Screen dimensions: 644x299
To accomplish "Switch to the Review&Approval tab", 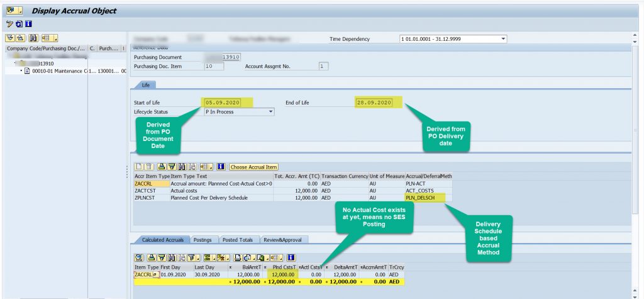I will 284,240.
